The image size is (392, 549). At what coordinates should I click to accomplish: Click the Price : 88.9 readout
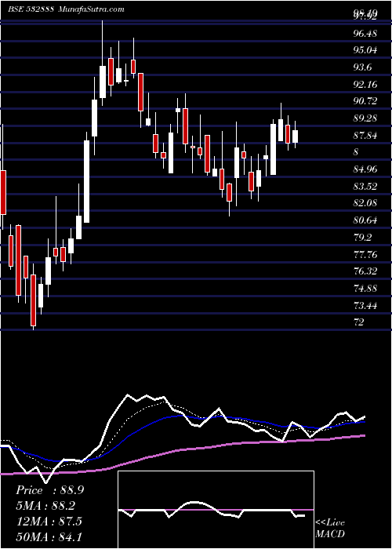point(49,490)
